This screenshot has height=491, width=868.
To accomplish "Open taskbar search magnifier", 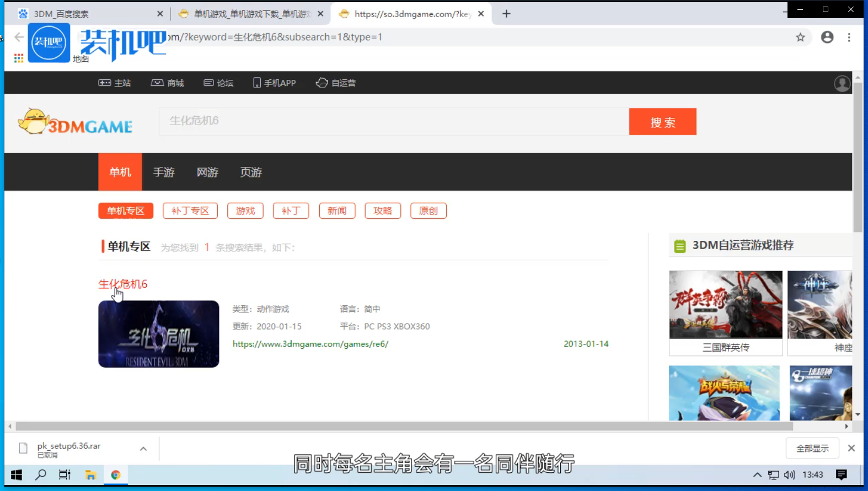I will pyautogui.click(x=41, y=474).
